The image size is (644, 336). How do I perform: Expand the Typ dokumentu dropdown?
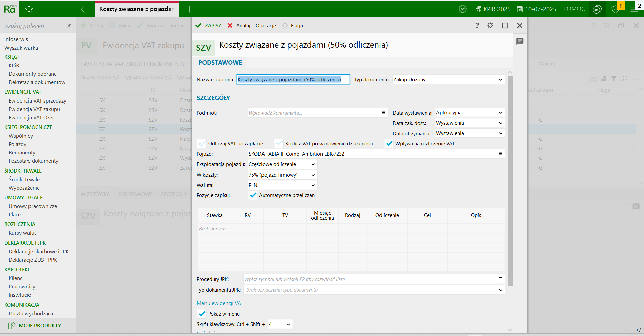tap(500, 80)
